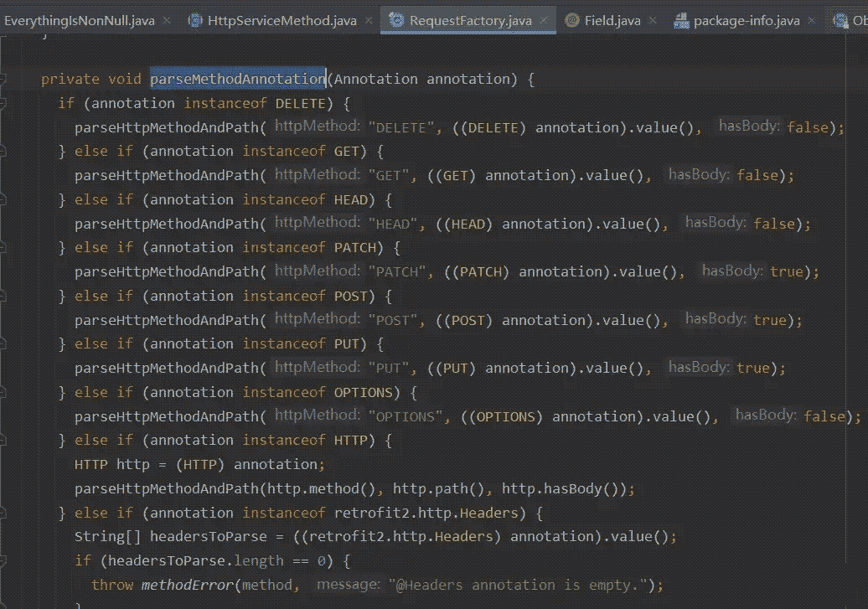Toggle fold marker at instanceof GET line
The height and width of the screenshot is (609, 868).
(3, 151)
